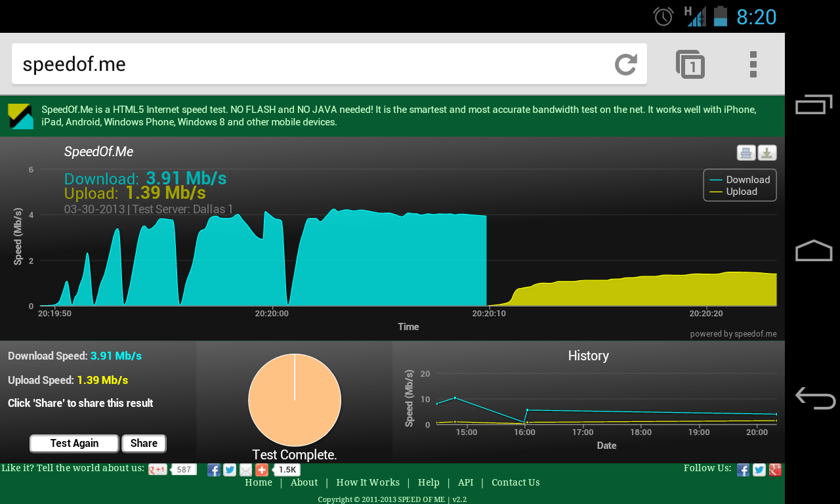Tap the mobile signal status icon
Viewport: 840px width, 504px height.
point(696,16)
